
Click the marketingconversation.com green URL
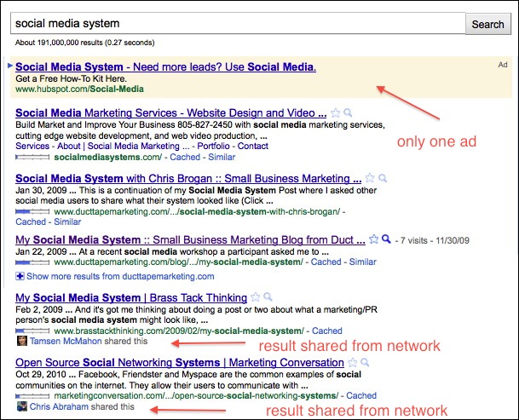pos(196,395)
